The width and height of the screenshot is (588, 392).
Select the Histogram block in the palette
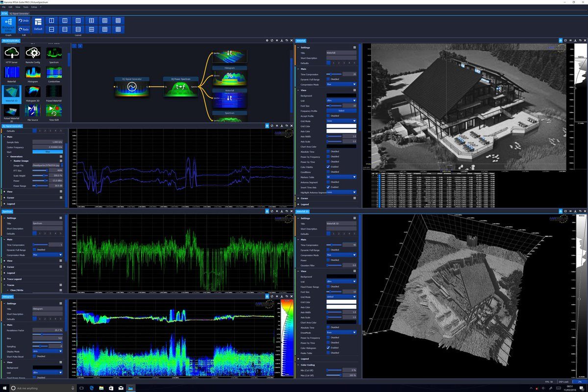point(33,73)
